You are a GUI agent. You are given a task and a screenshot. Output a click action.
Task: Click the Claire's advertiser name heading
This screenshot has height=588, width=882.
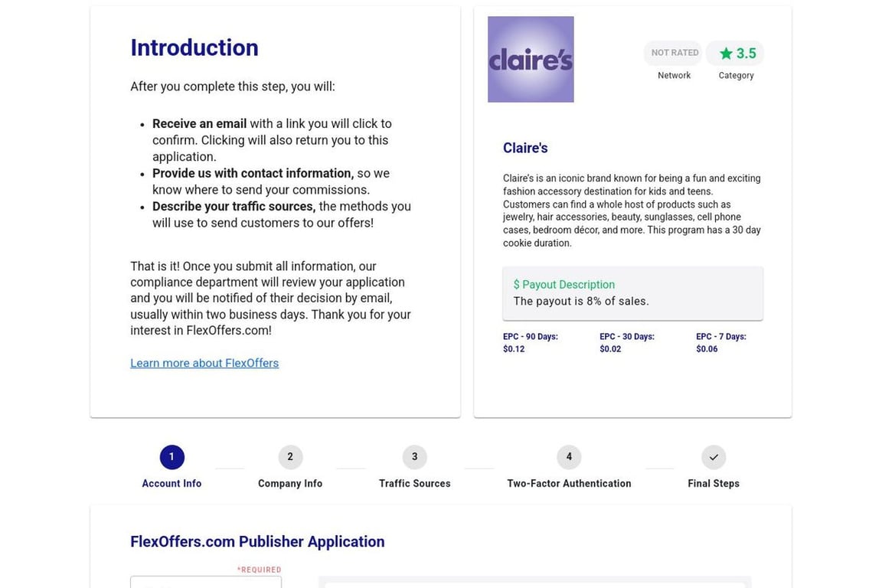[525, 148]
